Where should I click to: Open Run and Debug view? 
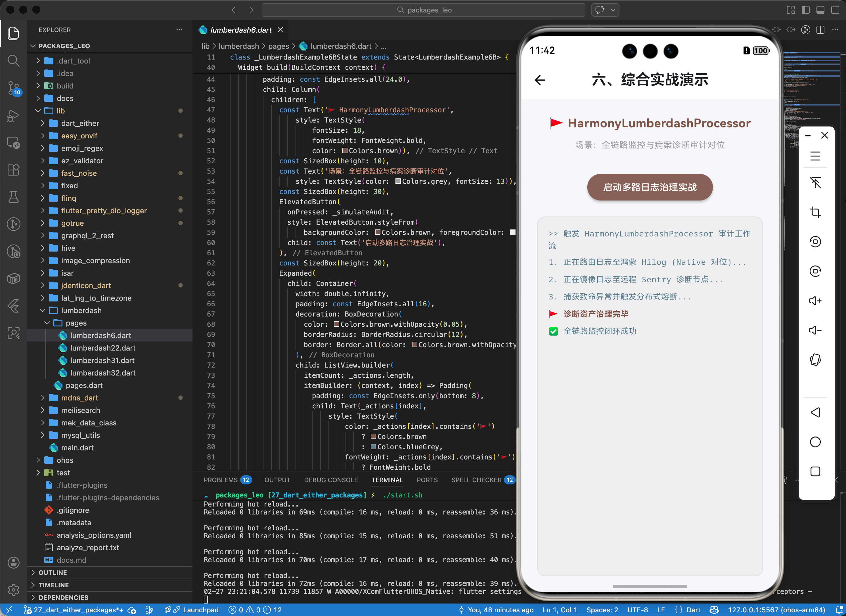[x=13, y=116]
